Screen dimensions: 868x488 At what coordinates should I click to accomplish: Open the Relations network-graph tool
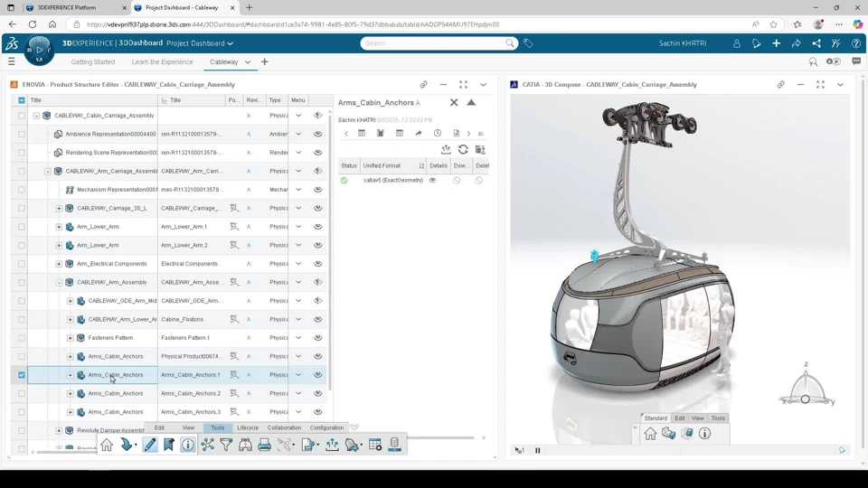point(208,445)
